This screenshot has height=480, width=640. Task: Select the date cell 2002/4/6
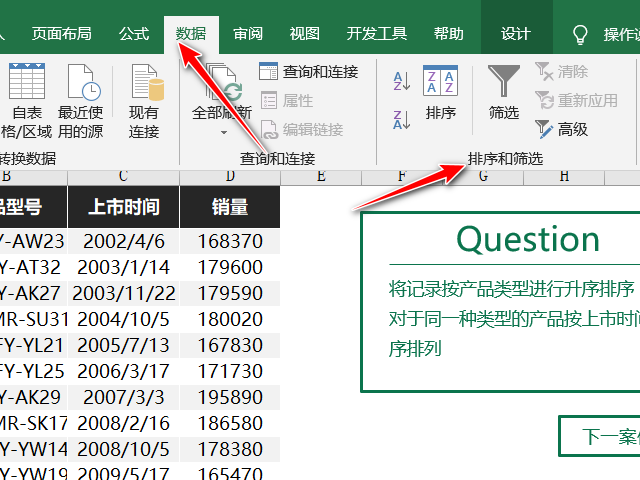[123, 241]
